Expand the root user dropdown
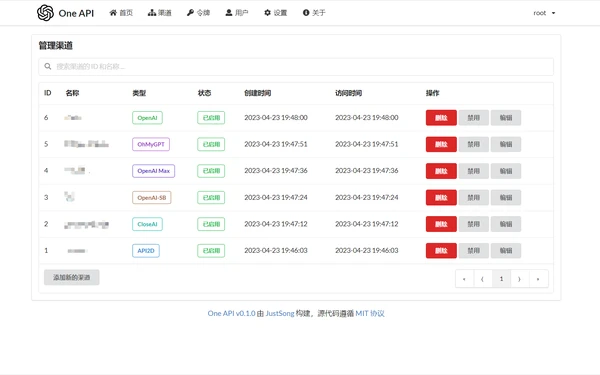The width and height of the screenshot is (600, 375). pyautogui.click(x=544, y=13)
